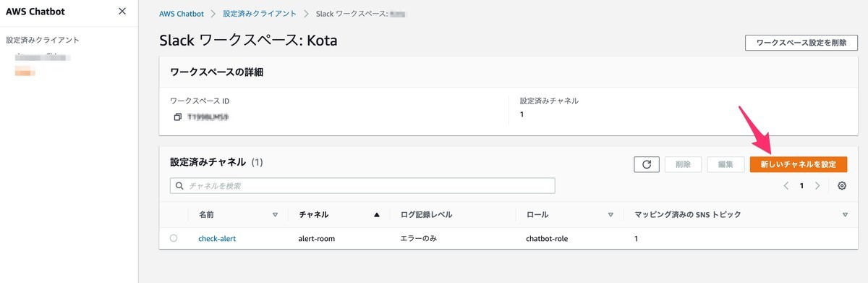
Task: Close the AWS Chatbot sidebar panel
Action: [x=122, y=12]
